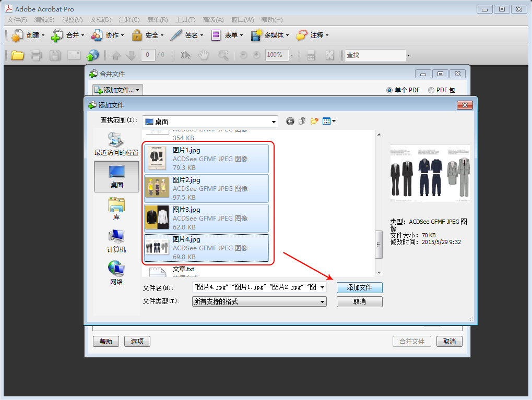Open the 安全 (Secure) lock menu
Viewport: 532px width, 400px height.
(148, 35)
